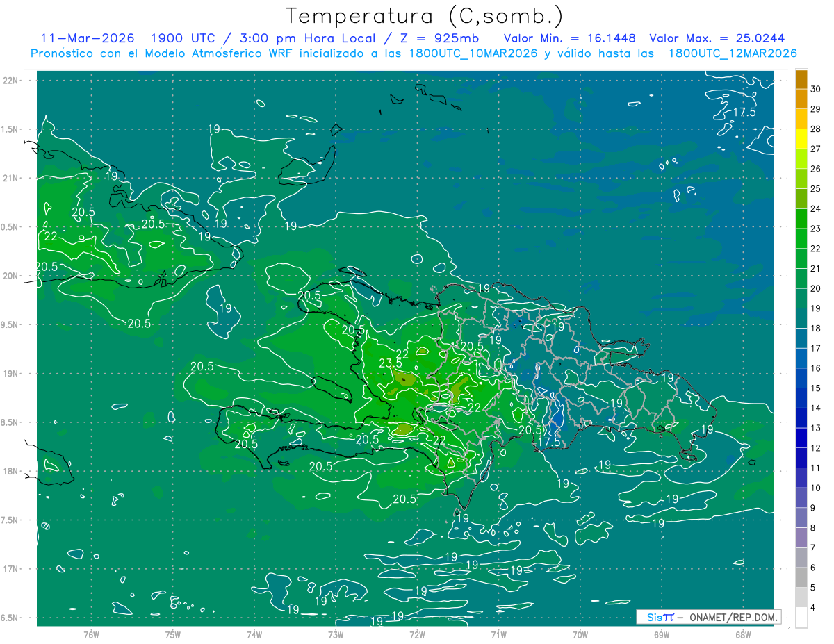The width and height of the screenshot is (834, 644).
Task: Click the color scale label 24
Action: pos(816,208)
